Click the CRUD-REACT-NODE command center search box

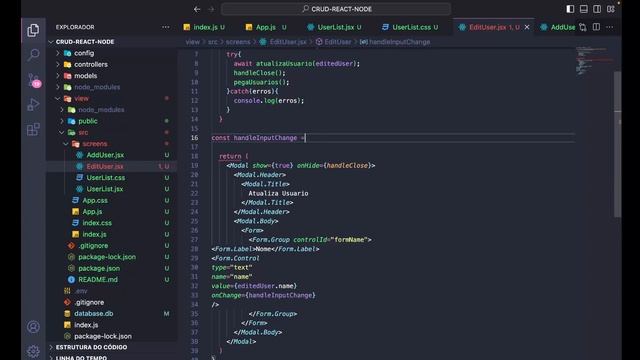point(336,9)
